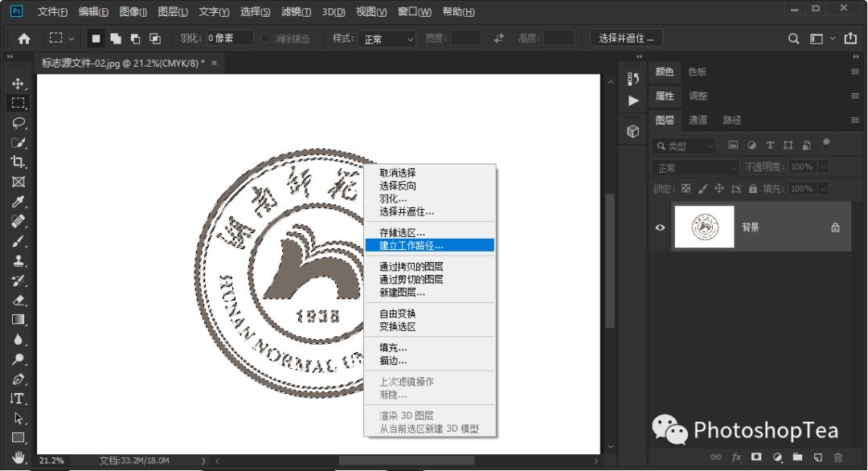Open the 图层 panel options menu

tap(854, 120)
